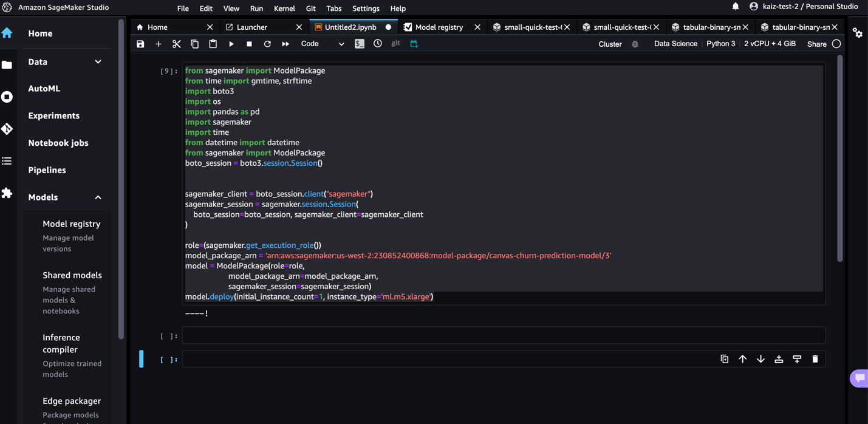Open table of contents list icon
The image size is (868, 424).
[x=7, y=161]
